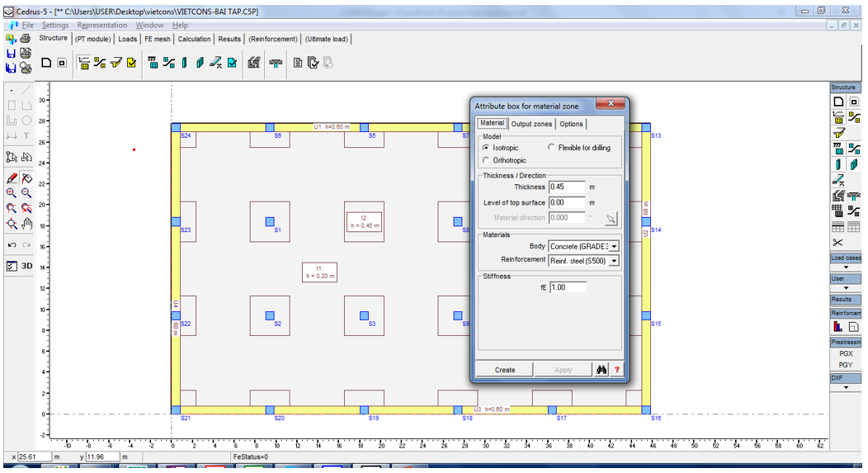Click the red question mark help button

point(616,370)
